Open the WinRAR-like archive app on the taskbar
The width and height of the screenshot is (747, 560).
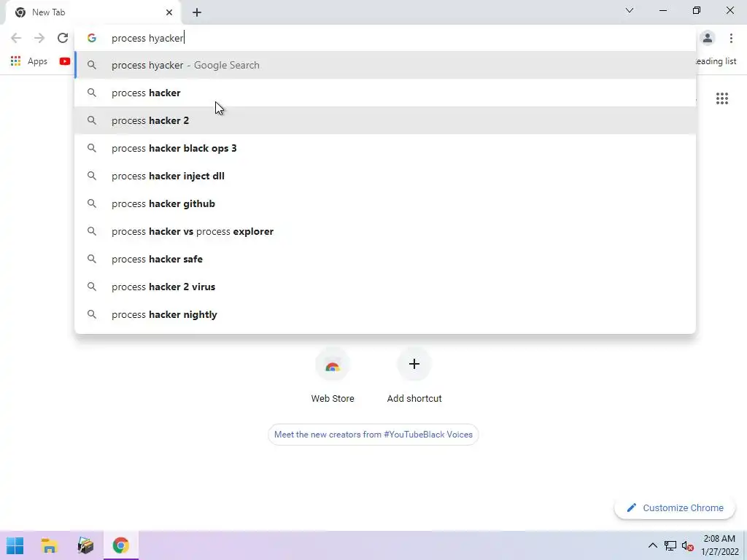[x=86, y=545]
